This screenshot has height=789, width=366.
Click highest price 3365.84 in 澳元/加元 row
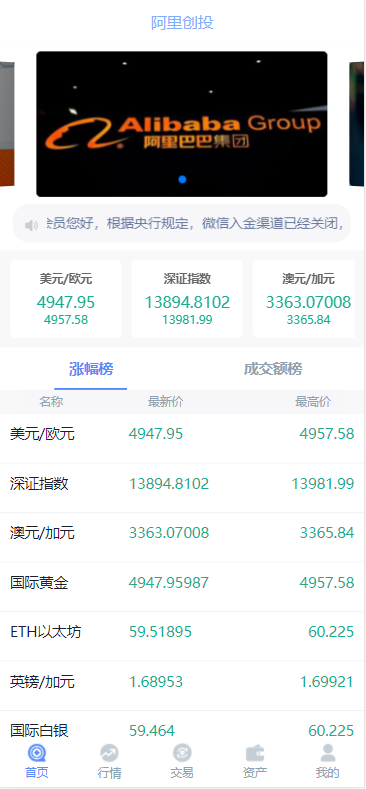[x=327, y=533]
